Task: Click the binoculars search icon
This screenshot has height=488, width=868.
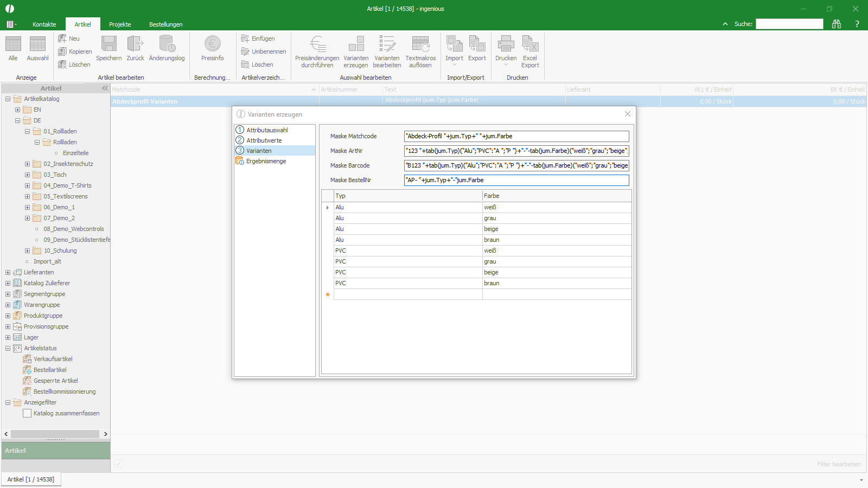Action: (837, 24)
